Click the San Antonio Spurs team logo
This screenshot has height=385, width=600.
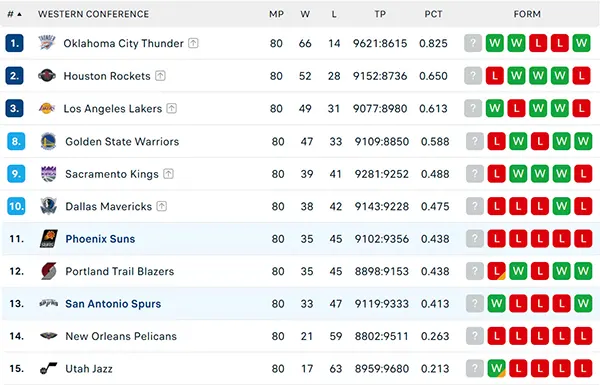coord(49,303)
